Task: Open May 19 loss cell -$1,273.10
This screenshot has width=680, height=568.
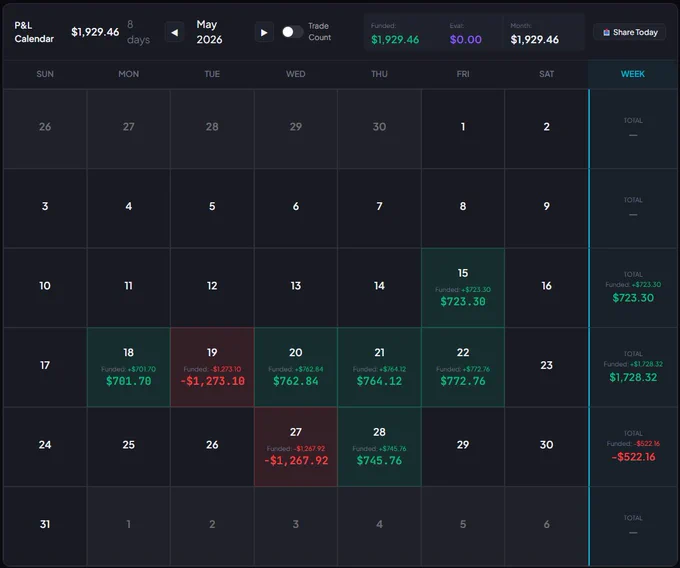Action: coord(212,367)
